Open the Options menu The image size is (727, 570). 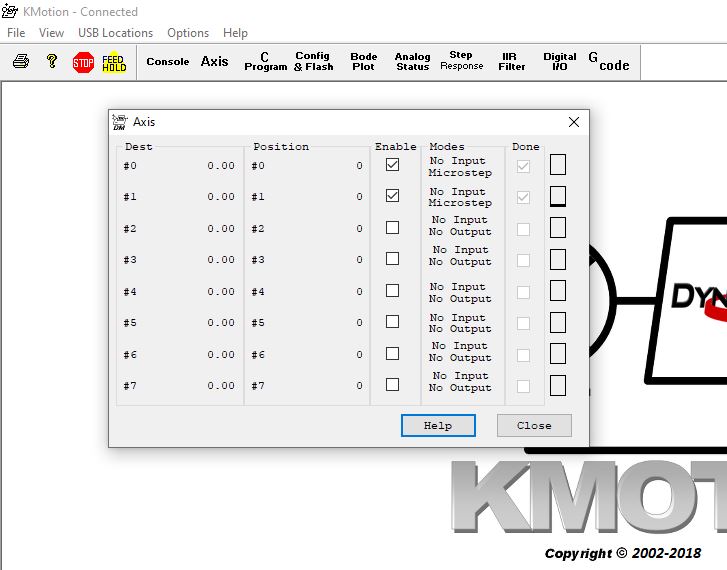click(188, 33)
